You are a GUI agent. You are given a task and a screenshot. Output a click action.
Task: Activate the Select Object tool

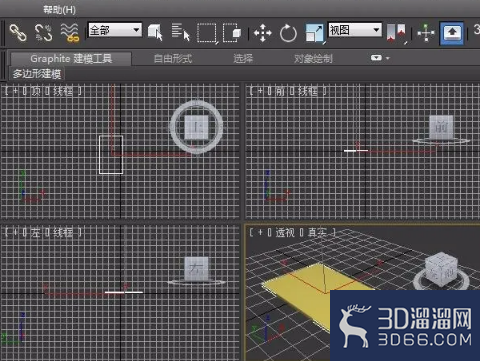(x=155, y=33)
